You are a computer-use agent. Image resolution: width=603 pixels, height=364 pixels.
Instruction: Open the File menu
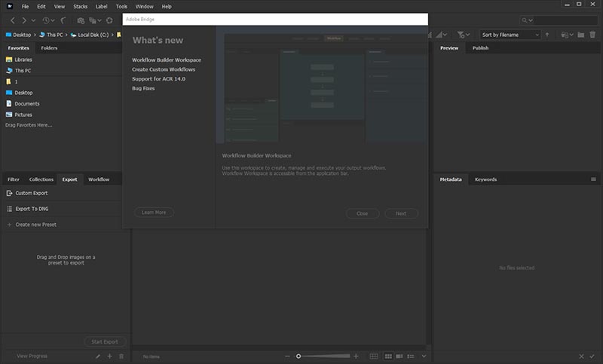point(25,7)
